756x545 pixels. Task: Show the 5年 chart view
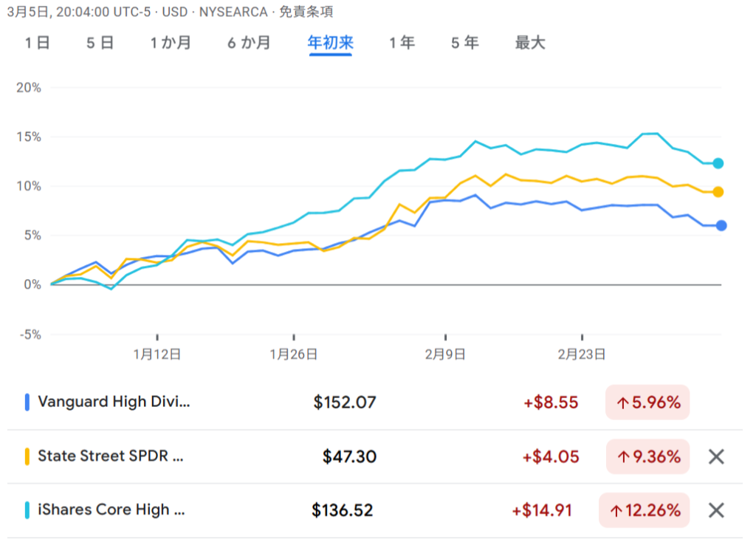tap(464, 43)
